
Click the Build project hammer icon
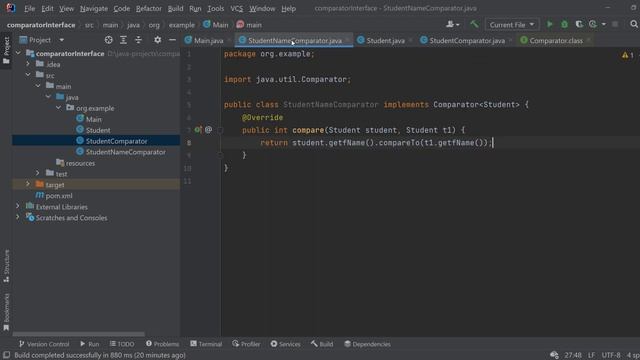474,24
